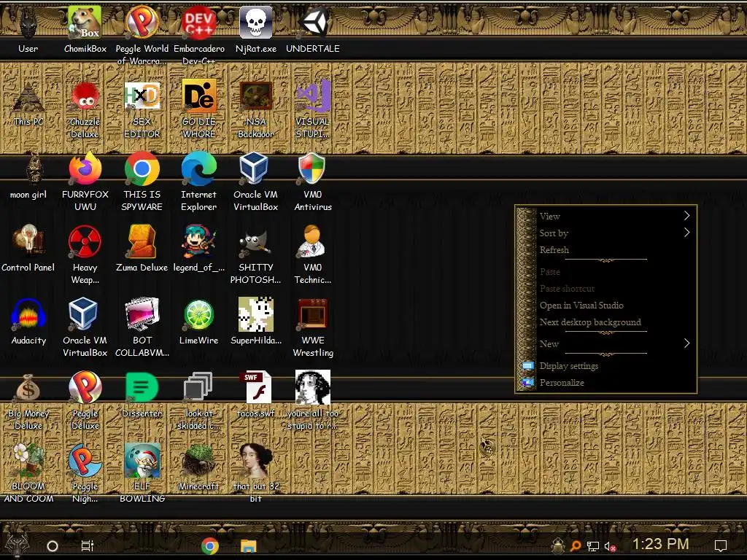
Task: Click the Firefox icon labeled FURRYFOX UWU
Action: 85,169
